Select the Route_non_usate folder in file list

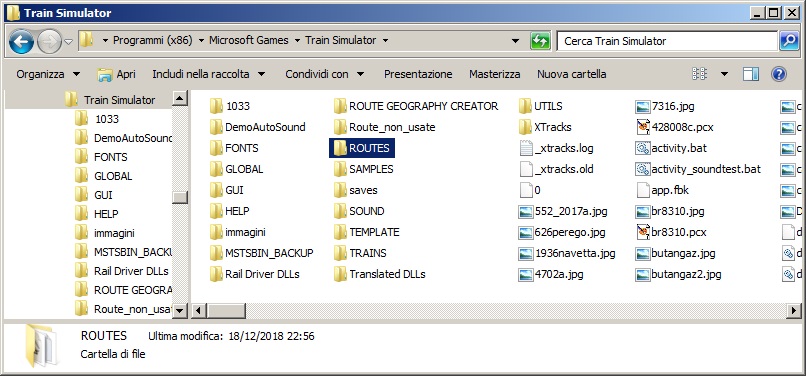coord(384,127)
